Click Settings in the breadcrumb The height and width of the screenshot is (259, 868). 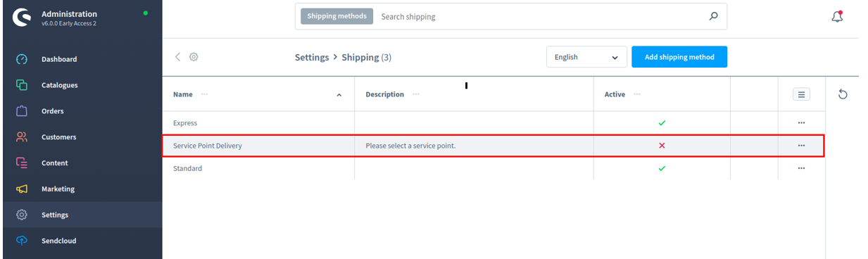pyautogui.click(x=312, y=57)
